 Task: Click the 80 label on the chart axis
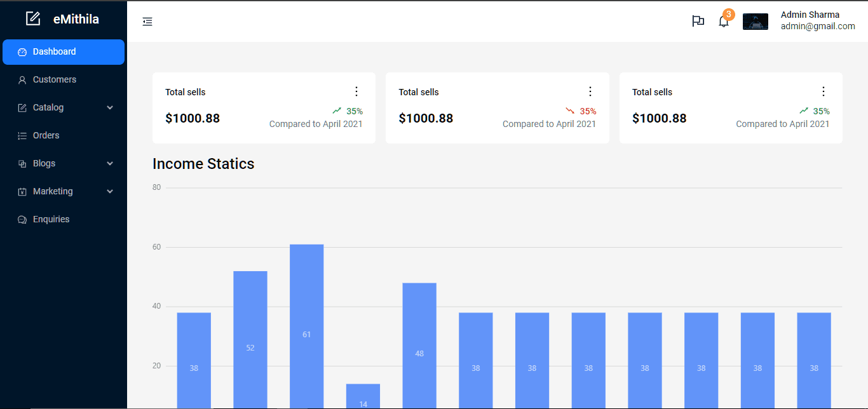157,187
